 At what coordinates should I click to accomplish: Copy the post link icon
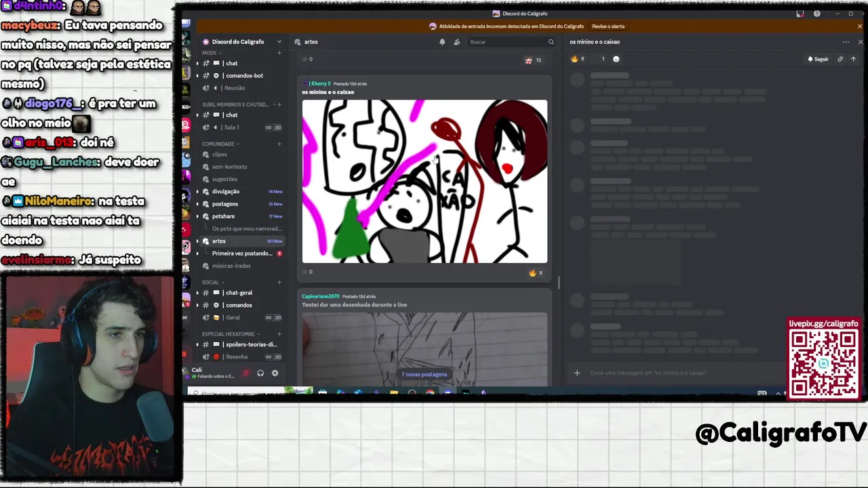click(840, 59)
